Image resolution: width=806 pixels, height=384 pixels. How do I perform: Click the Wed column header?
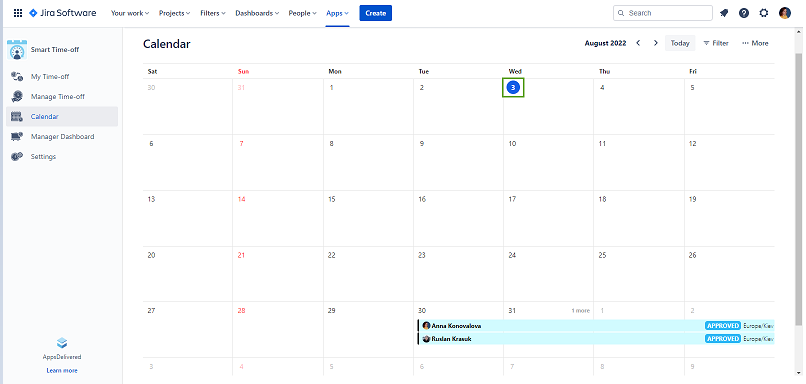point(515,71)
